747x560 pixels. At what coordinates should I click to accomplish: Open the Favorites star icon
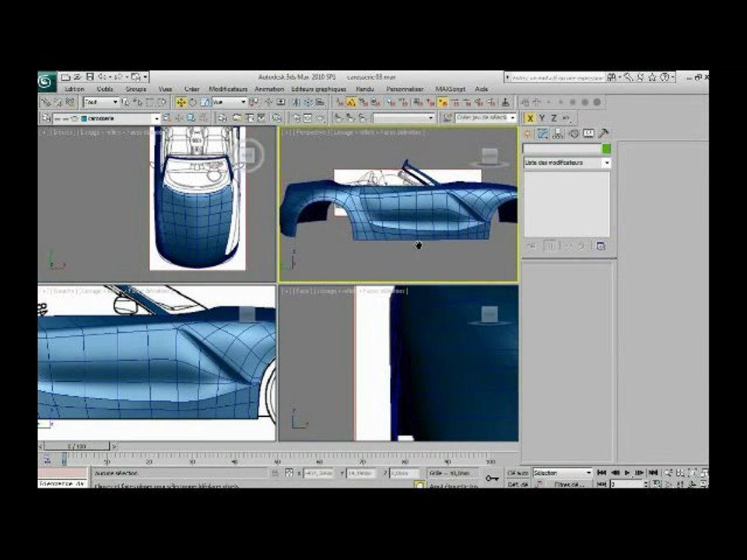click(x=652, y=77)
